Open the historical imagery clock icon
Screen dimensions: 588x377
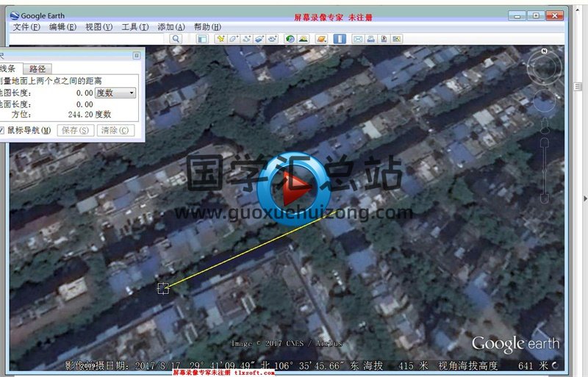point(290,38)
